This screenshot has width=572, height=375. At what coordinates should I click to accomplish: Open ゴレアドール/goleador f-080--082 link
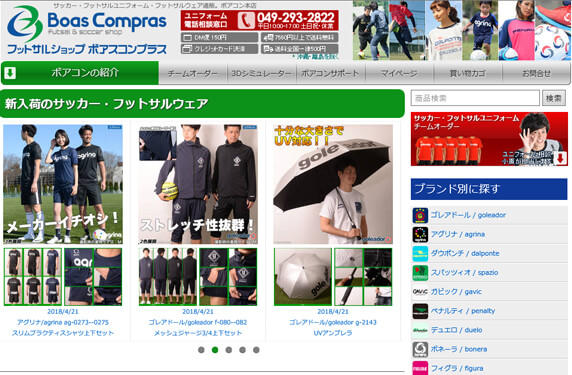pyautogui.click(x=198, y=322)
